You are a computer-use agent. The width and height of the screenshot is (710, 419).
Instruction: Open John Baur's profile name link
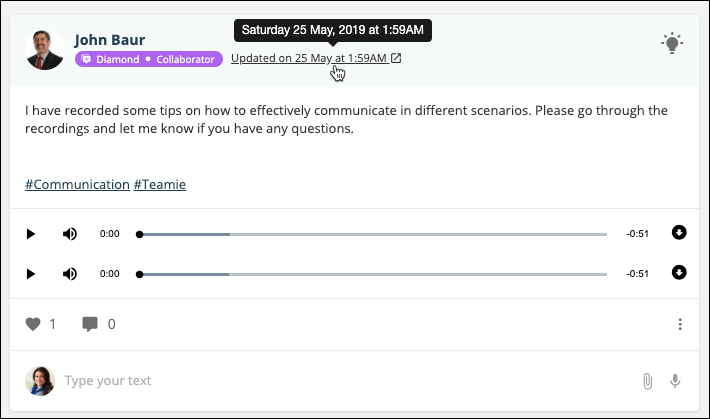[x=110, y=40]
